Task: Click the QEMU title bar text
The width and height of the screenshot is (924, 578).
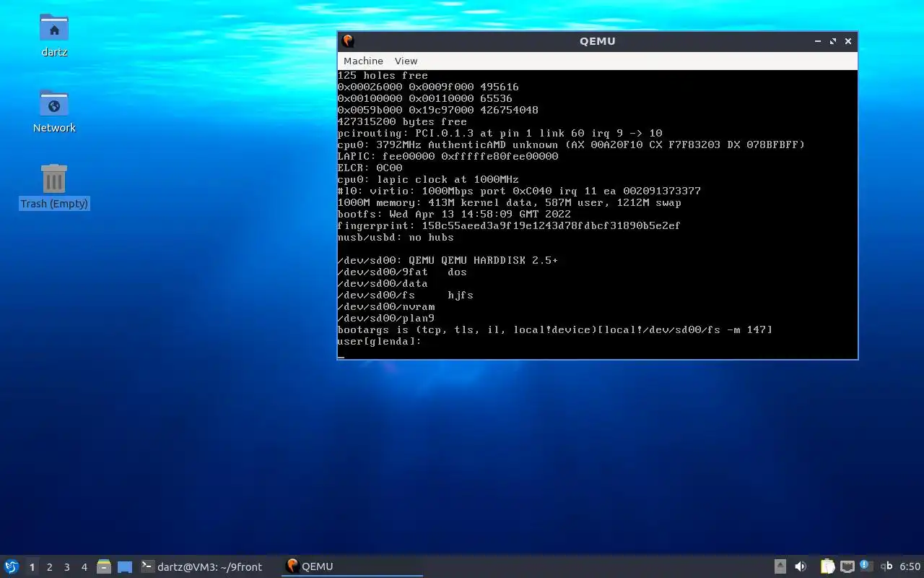Action: tap(598, 41)
